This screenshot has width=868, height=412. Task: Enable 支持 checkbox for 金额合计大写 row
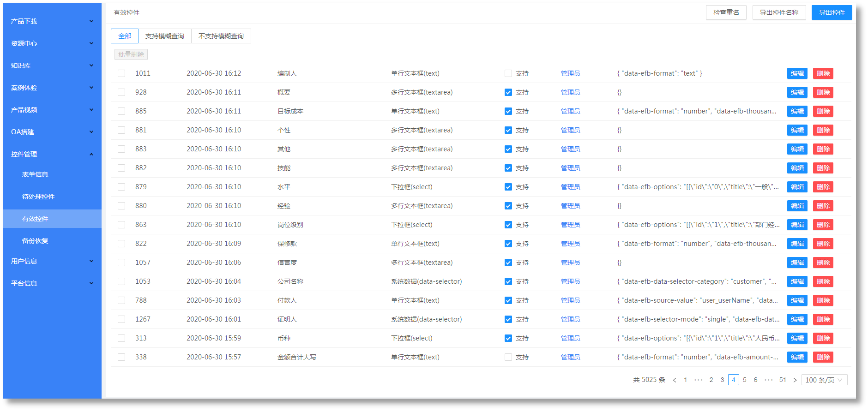point(508,357)
